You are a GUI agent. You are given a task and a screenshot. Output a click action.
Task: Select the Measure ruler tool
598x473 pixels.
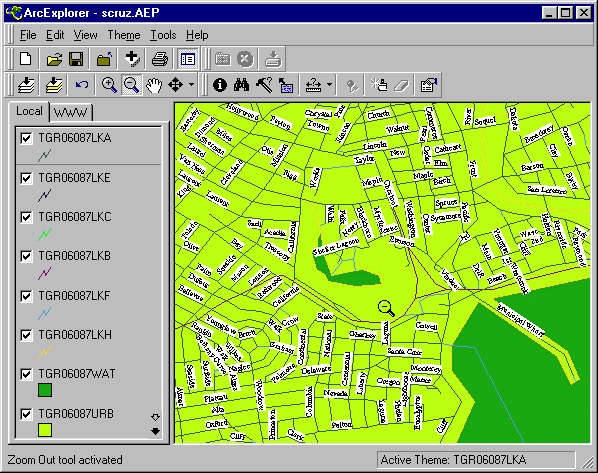point(313,85)
